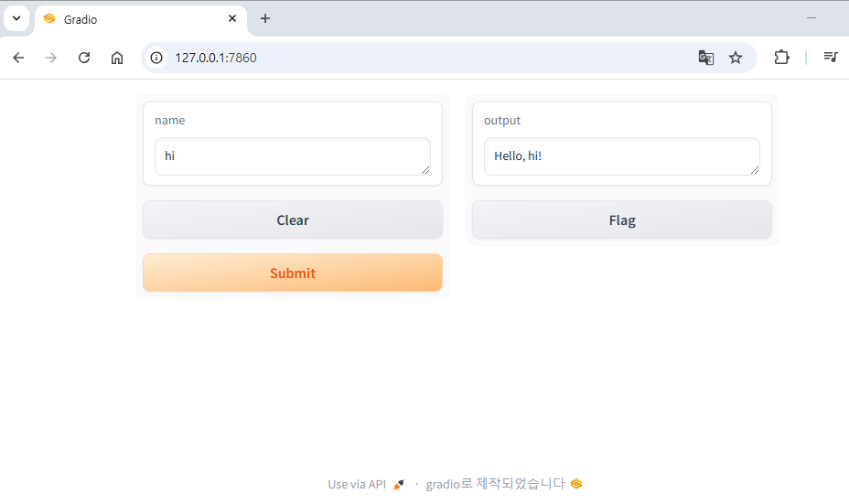Go back to the previous page
Viewport: 849px width, 504px height.
tap(18, 58)
